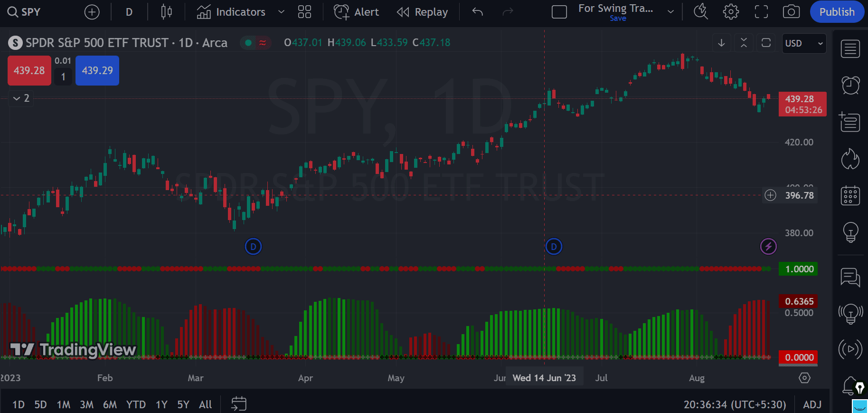Image resolution: width=868 pixels, height=413 pixels.
Task: Open the Ideas lightbulb panel
Action: tap(850, 232)
